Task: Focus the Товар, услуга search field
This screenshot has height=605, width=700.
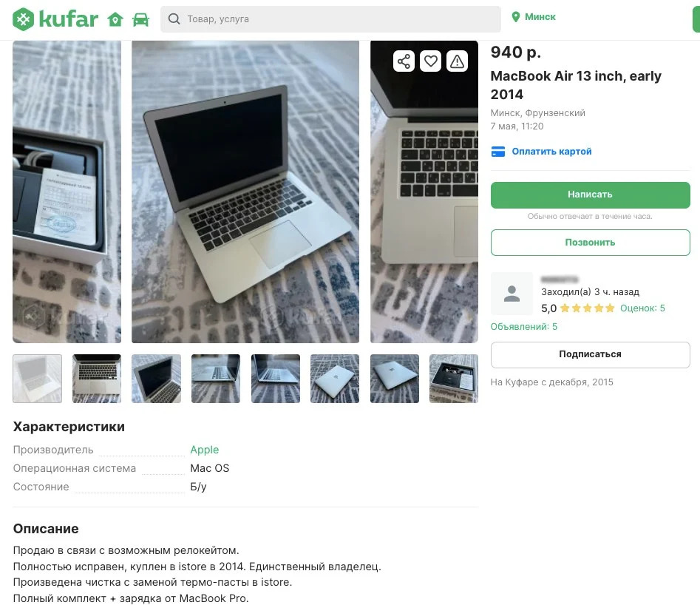Action: [330, 19]
